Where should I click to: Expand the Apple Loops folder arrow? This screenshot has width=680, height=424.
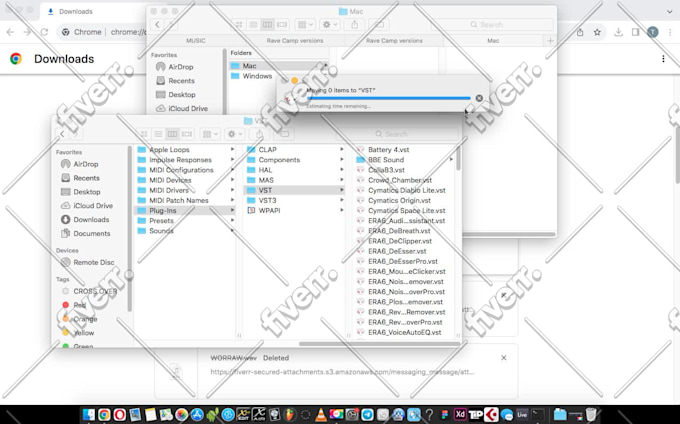(232, 149)
